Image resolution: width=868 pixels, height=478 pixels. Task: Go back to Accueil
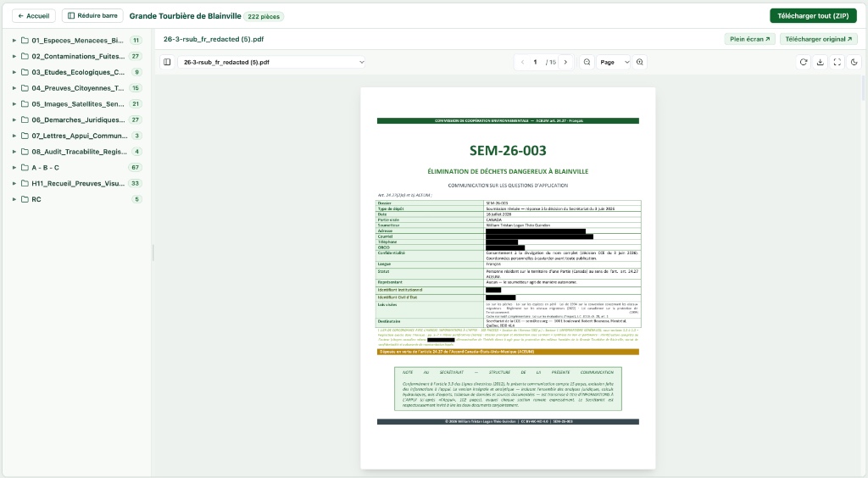(x=34, y=16)
